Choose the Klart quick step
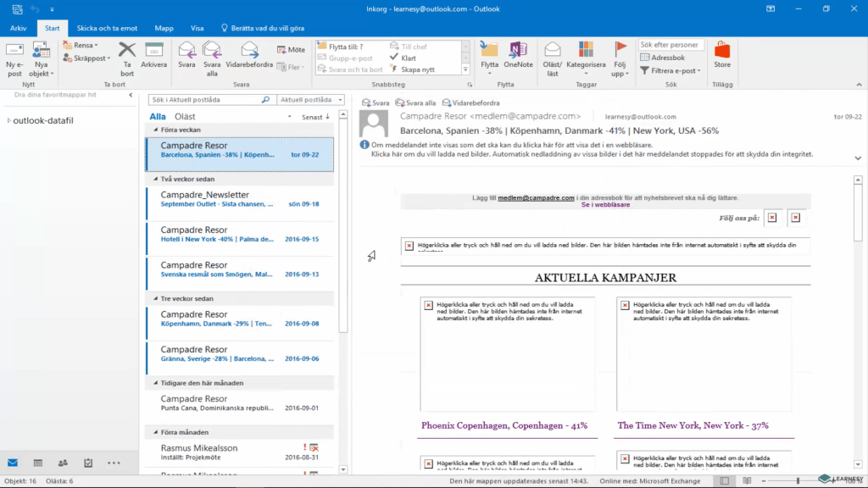The height and width of the screenshot is (488, 868). pos(403,58)
